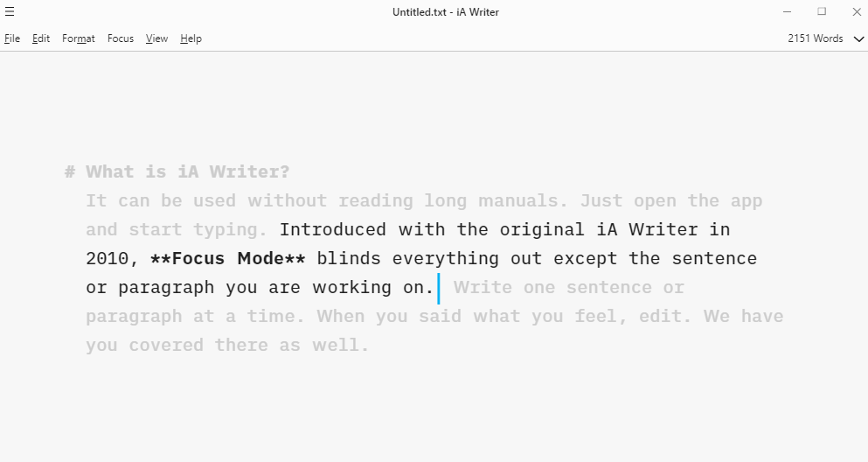Open the View menu
Image resolution: width=868 pixels, height=462 pixels.
tap(156, 38)
